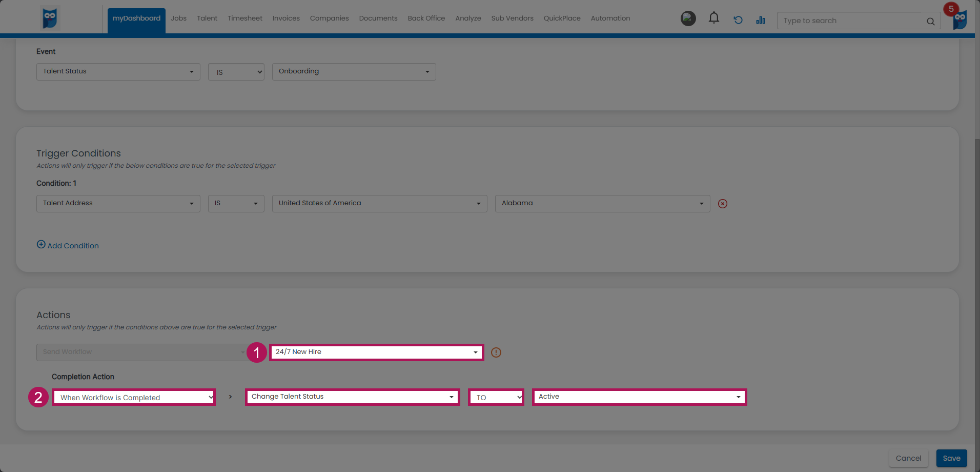
Task: Go to the myDashboard tab
Action: 136,18
